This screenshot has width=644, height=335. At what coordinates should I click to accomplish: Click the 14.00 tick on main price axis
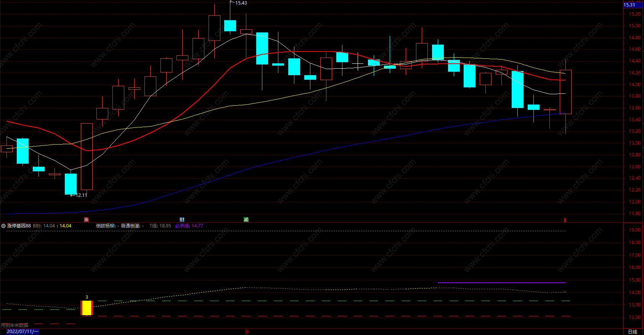pos(635,85)
